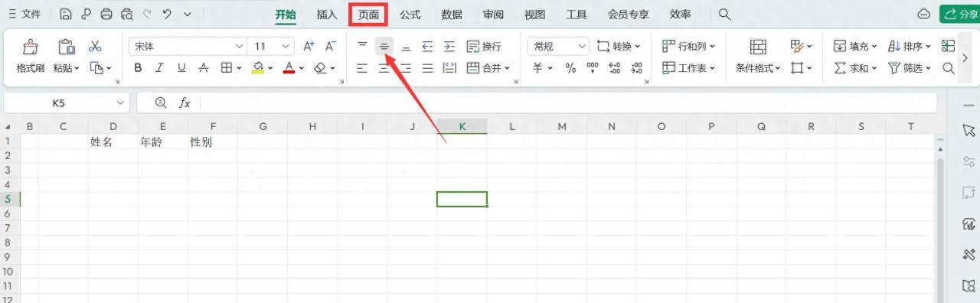Open the 文件 (File) menu
This screenshot has width=980, height=303.
[x=24, y=15]
